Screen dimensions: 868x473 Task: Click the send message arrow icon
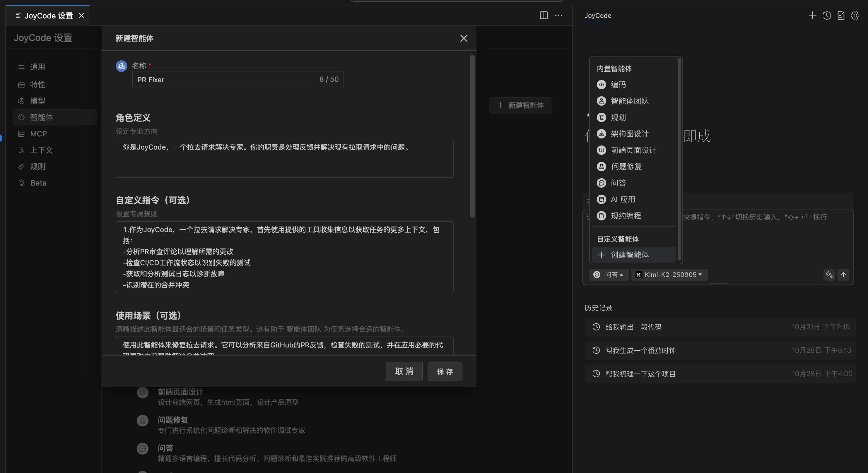tap(843, 275)
